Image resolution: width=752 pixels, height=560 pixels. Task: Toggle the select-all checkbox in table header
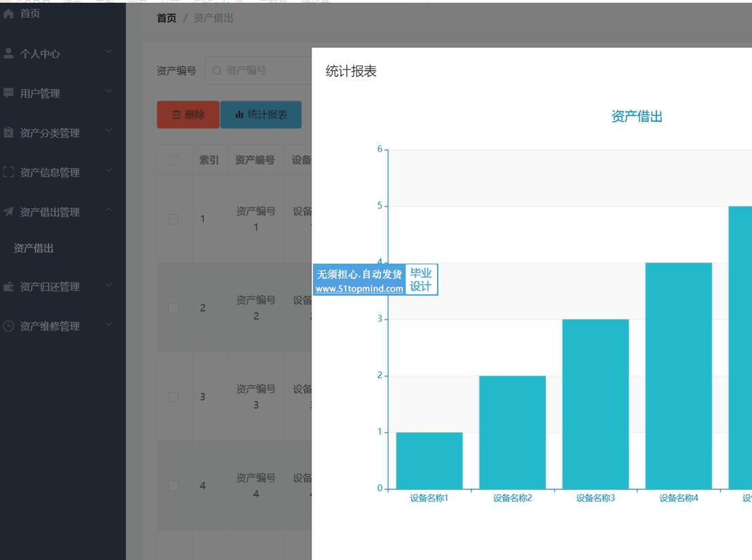pyautogui.click(x=174, y=160)
